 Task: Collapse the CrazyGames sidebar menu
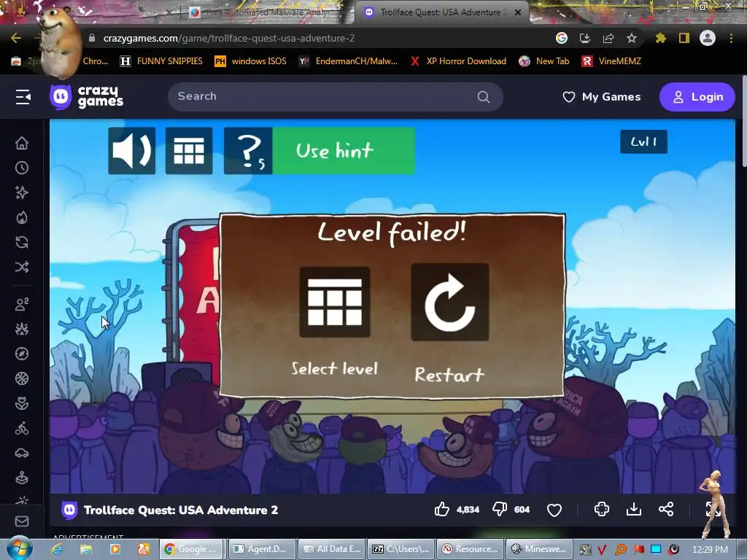[x=23, y=97]
